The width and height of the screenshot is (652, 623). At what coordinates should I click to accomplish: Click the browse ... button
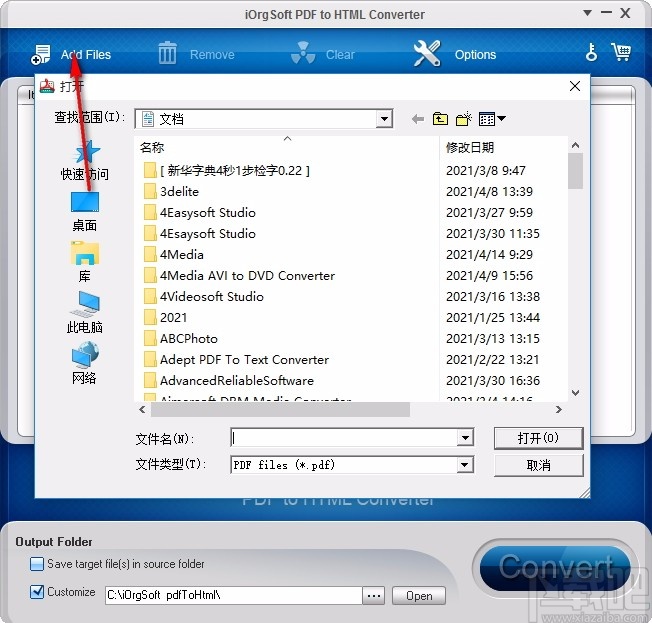[x=373, y=596]
